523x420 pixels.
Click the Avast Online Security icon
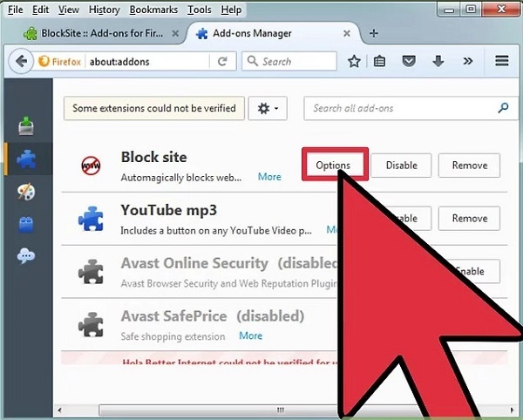point(91,272)
